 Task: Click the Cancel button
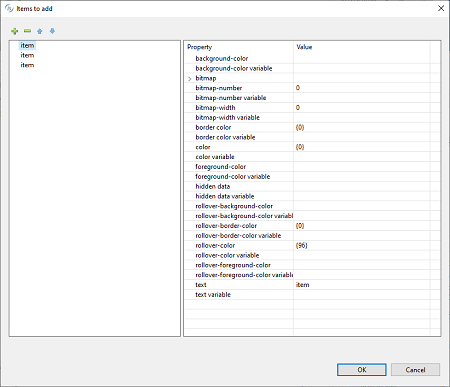415,370
